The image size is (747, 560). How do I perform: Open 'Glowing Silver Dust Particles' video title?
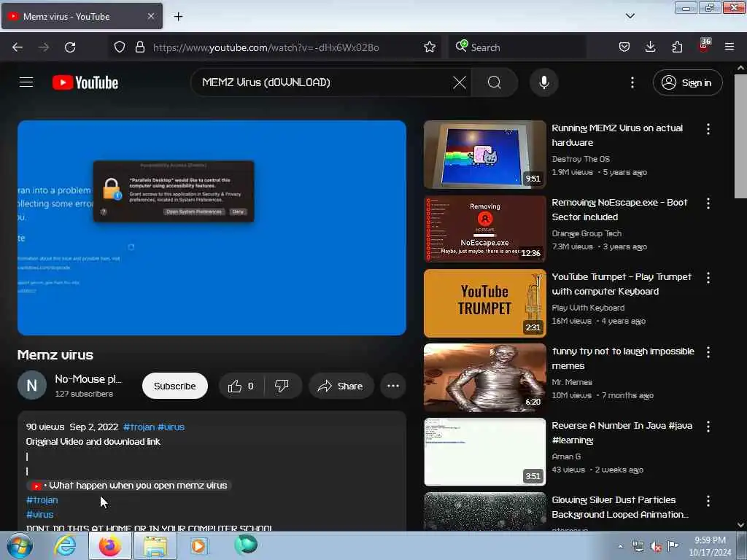pyautogui.click(x=620, y=507)
